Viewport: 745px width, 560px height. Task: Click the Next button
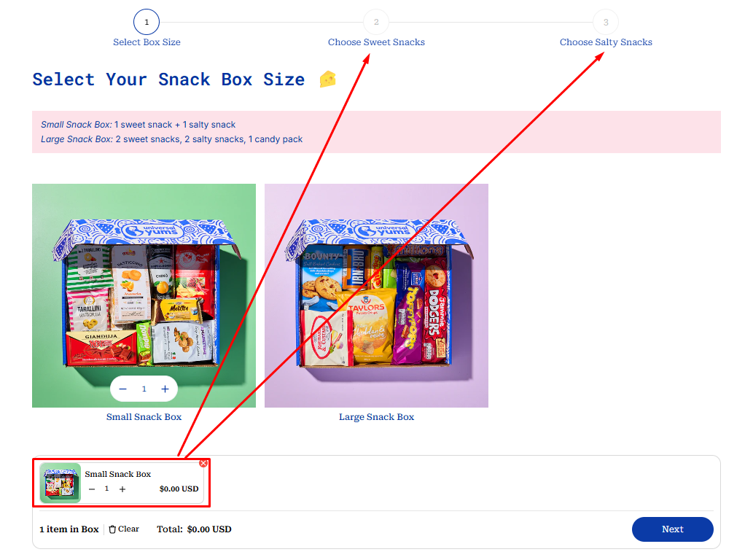[x=672, y=529]
